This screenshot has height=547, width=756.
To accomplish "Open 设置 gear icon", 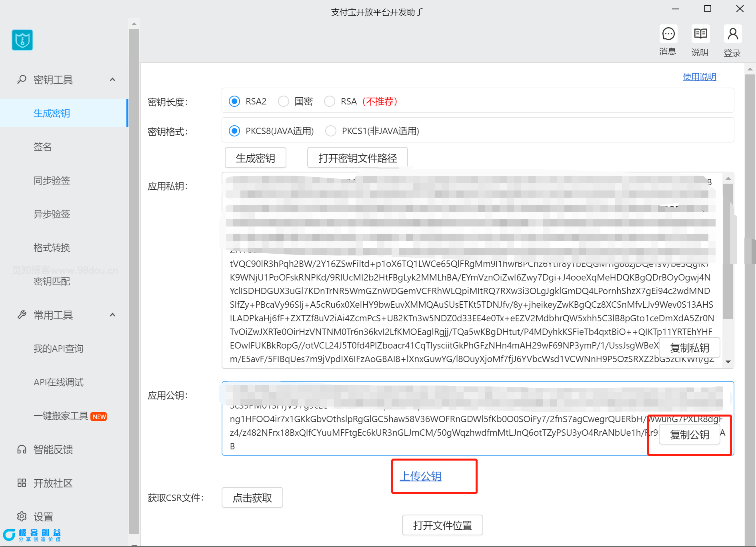I will [22, 517].
